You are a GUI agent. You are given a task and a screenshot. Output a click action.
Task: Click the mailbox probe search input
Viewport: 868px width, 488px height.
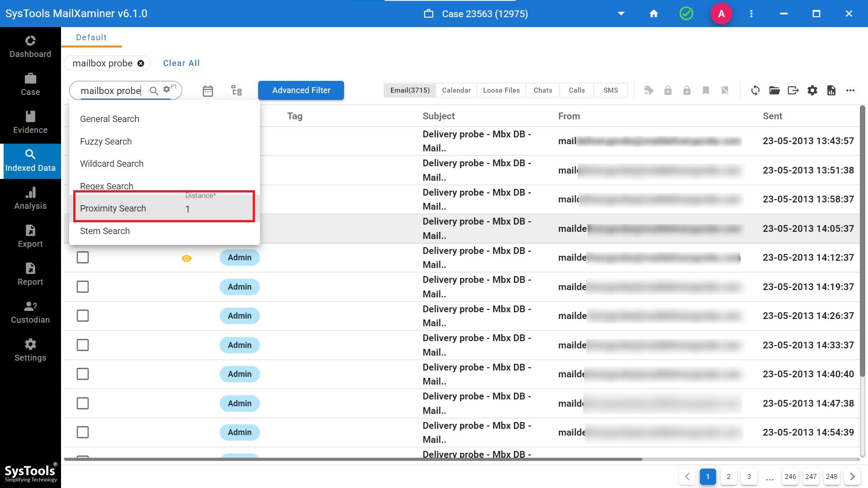point(111,91)
